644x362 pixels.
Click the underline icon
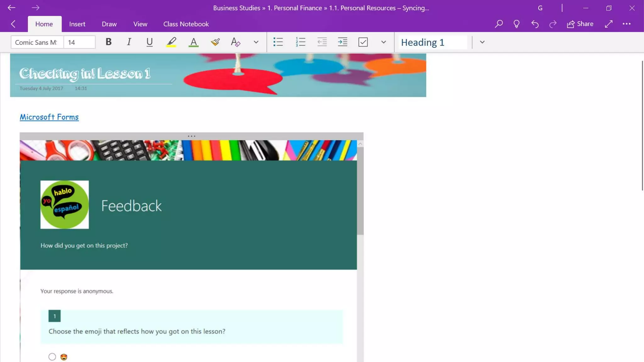point(149,42)
